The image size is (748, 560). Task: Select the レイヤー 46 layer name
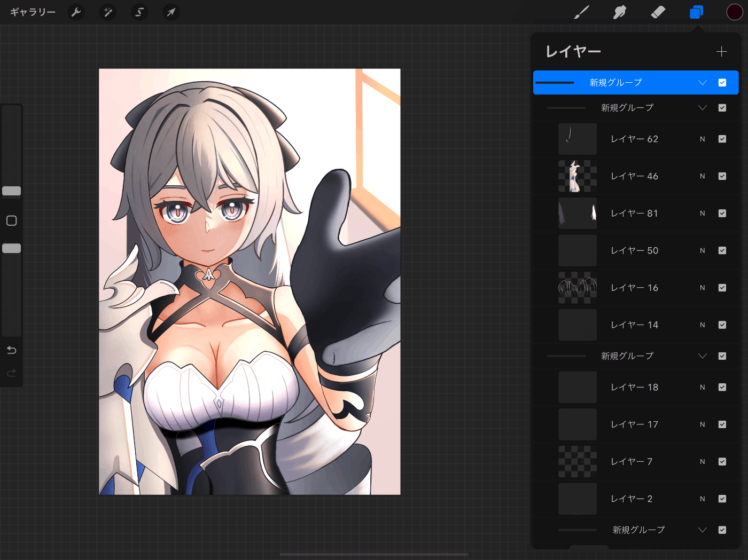pyautogui.click(x=635, y=176)
